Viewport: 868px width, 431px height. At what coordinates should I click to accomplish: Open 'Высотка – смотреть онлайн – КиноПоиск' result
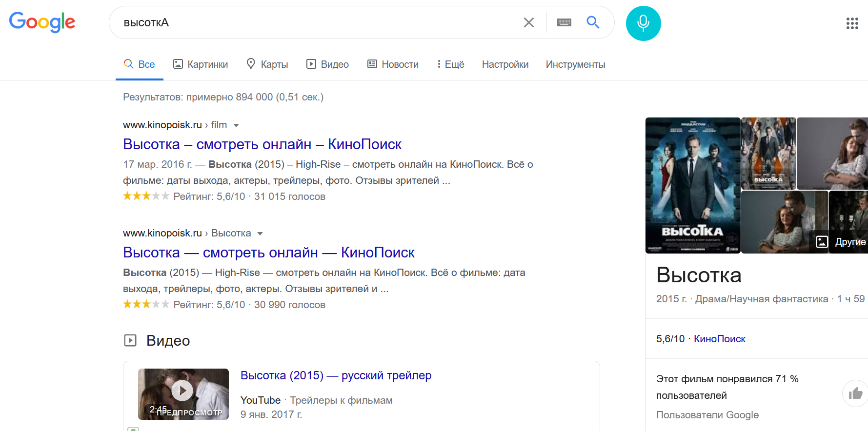coord(262,144)
